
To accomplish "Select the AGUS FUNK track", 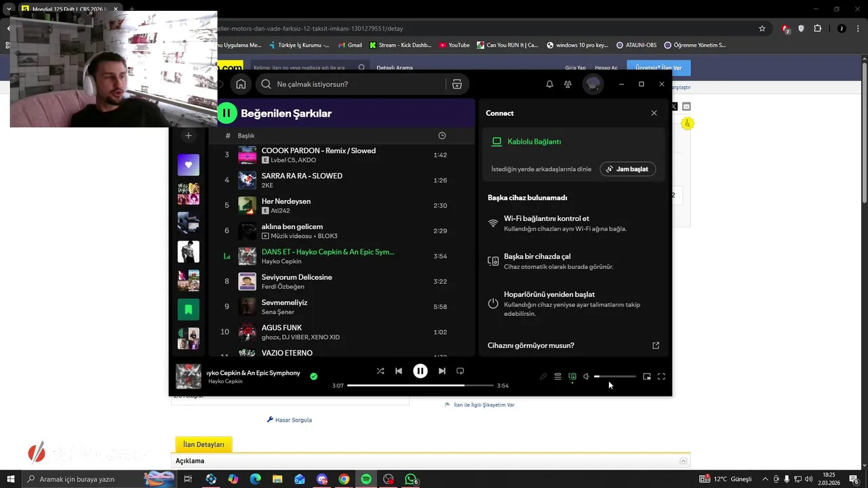I will point(341,332).
